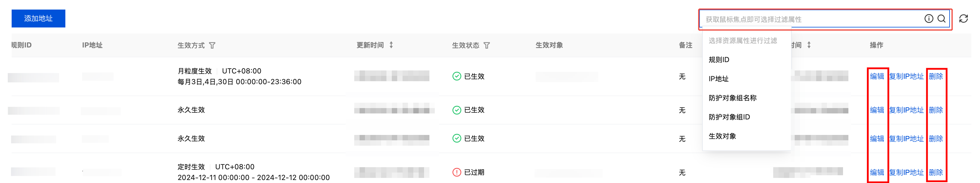Select 规则ID filter option
This screenshot has height=183, width=980.
tap(719, 60)
